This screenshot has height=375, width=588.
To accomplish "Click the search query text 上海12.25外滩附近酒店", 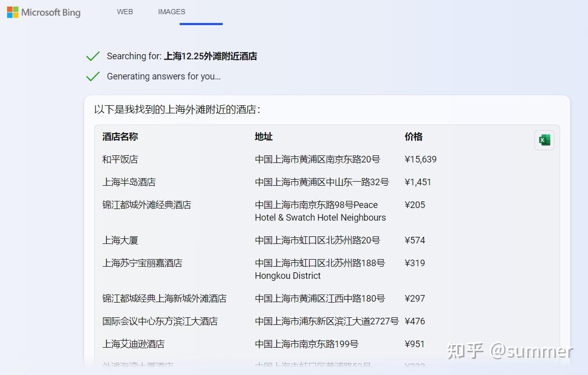I will 210,56.
